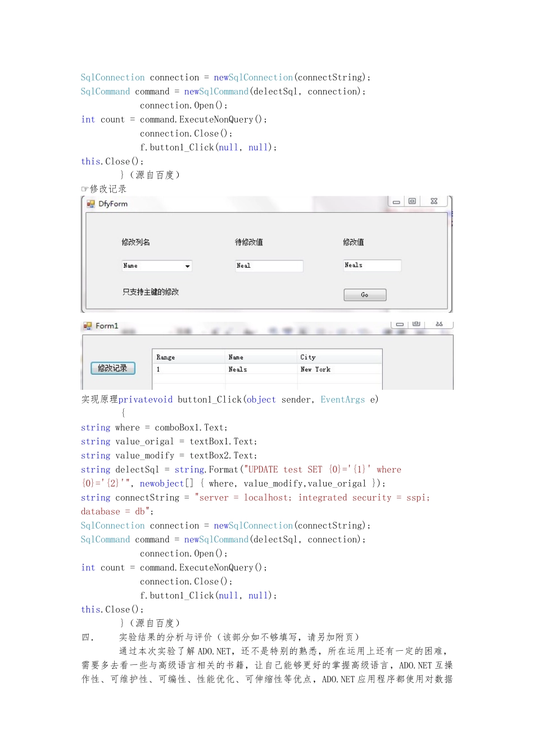534x756 pixels.
Task: Maximize the DfyForm window
Action: (412, 201)
